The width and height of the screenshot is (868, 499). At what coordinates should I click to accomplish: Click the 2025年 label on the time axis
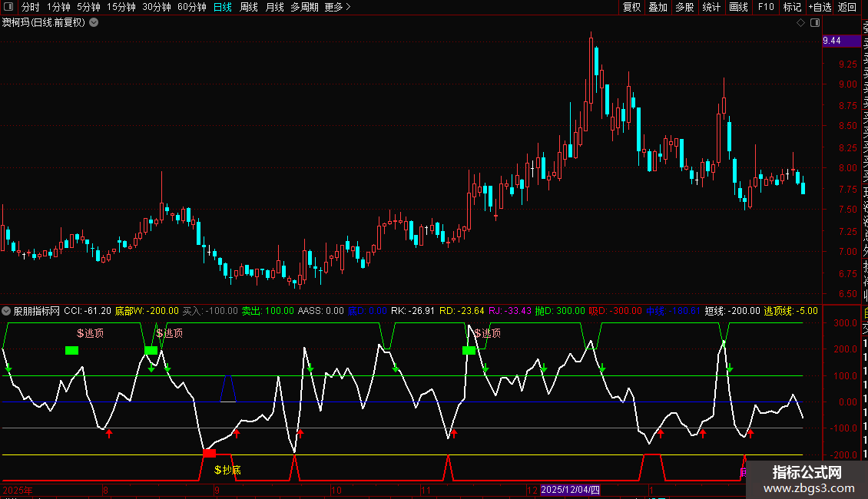point(18,490)
